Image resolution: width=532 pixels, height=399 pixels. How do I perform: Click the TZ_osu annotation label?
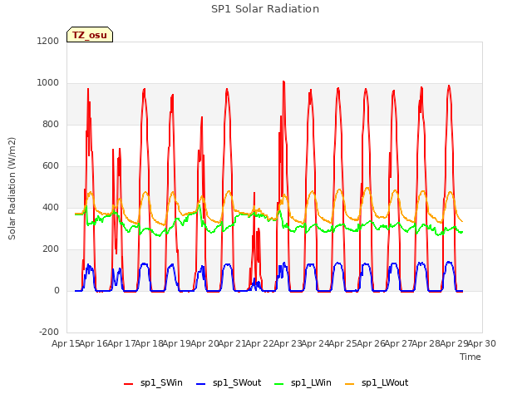(x=90, y=35)
